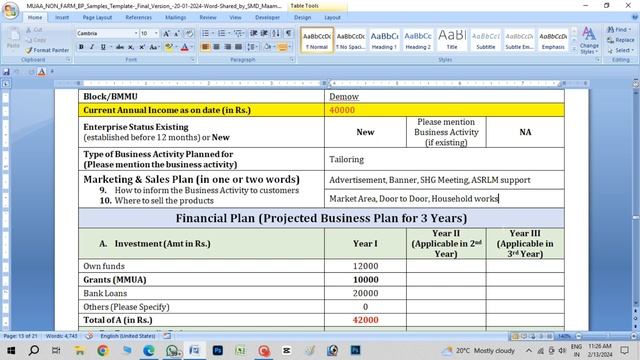The height and width of the screenshot is (360, 640).
Task: Click the Sort icon
Action: tap(276, 33)
